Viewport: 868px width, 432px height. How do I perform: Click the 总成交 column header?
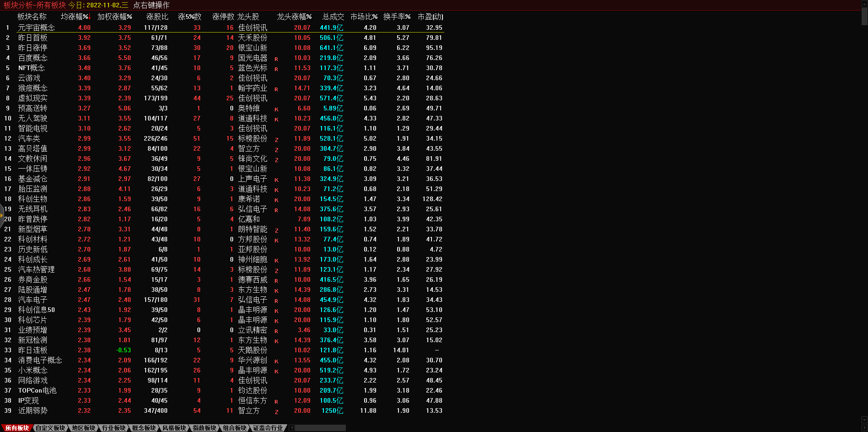click(x=333, y=16)
